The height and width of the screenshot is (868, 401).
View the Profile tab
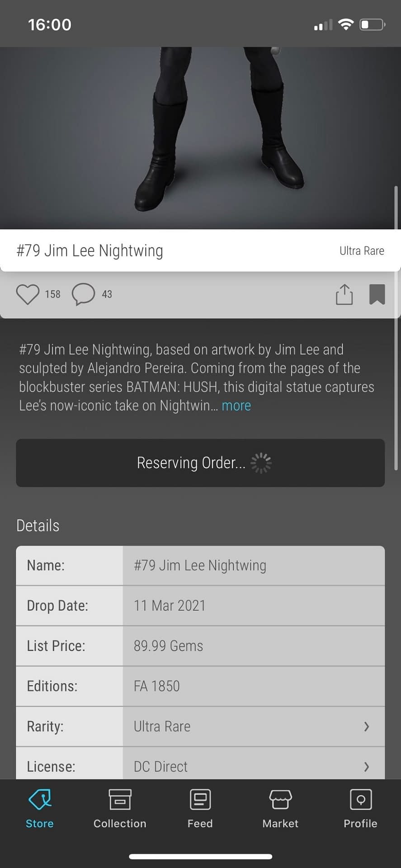[360, 809]
